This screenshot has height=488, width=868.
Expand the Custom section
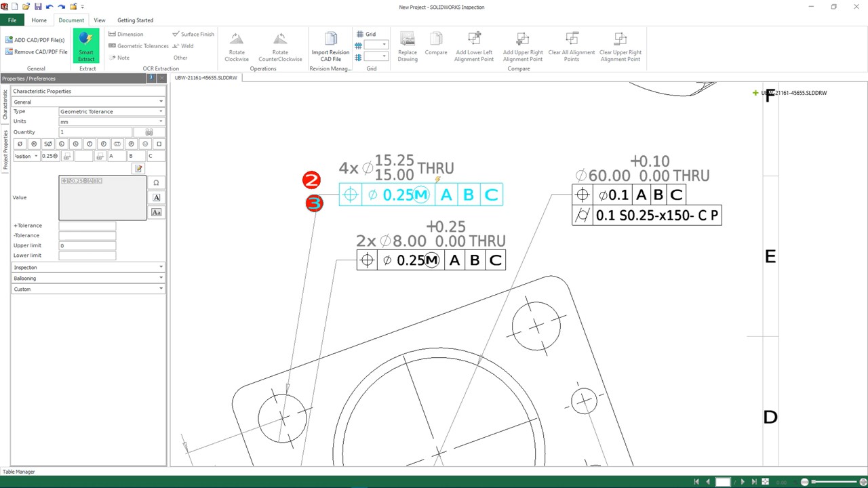coord(88,289)
